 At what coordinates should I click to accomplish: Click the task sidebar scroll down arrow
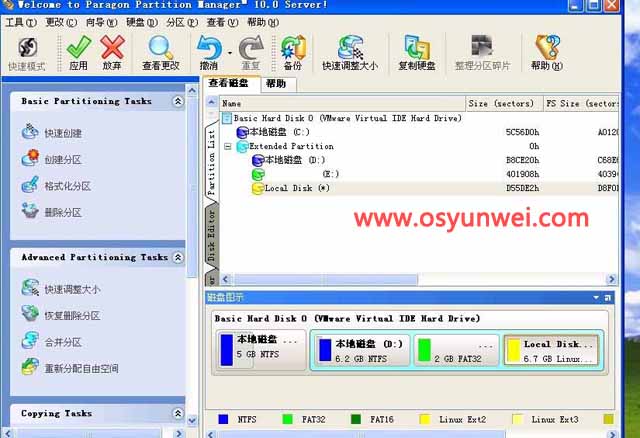[192, 420]
